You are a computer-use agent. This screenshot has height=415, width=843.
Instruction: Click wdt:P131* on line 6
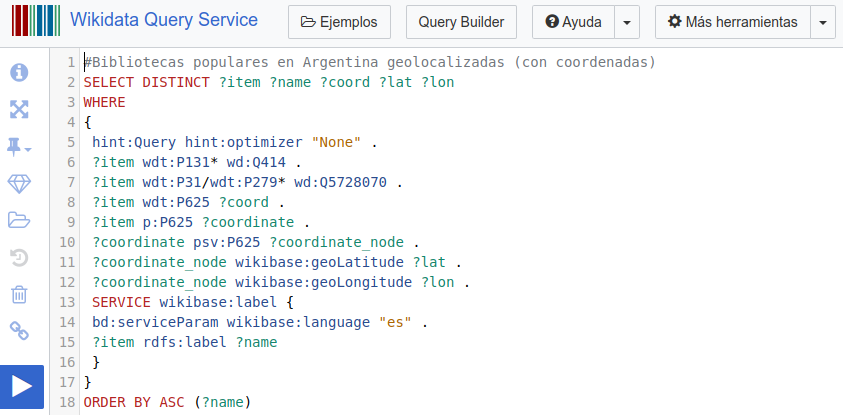[x=180, y=162]
